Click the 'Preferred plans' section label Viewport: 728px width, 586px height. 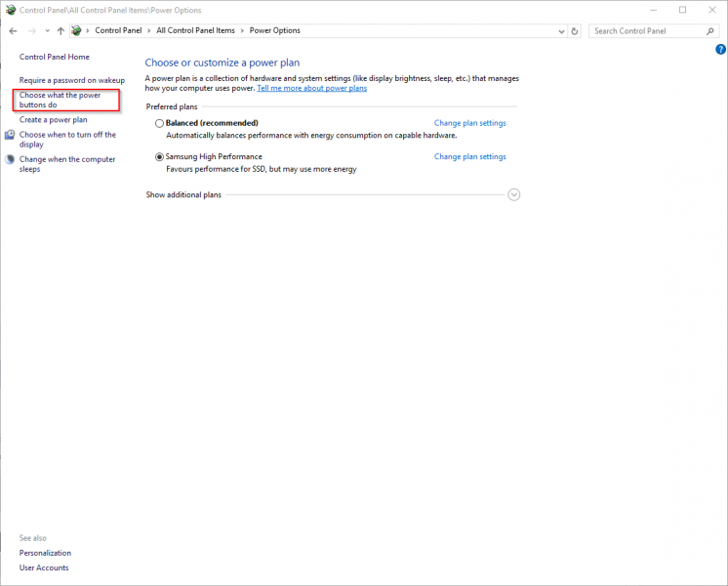pos(172,106)
